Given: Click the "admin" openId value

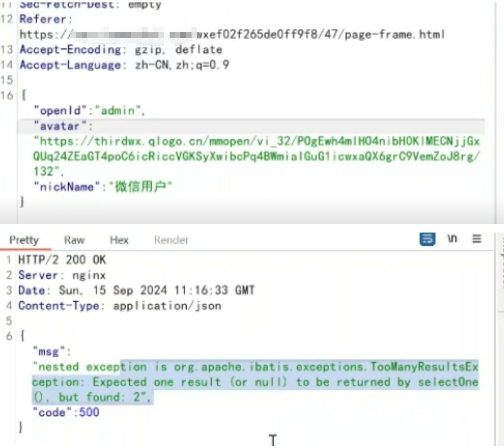Looking at the screenshot, I should tap(117, 111).
